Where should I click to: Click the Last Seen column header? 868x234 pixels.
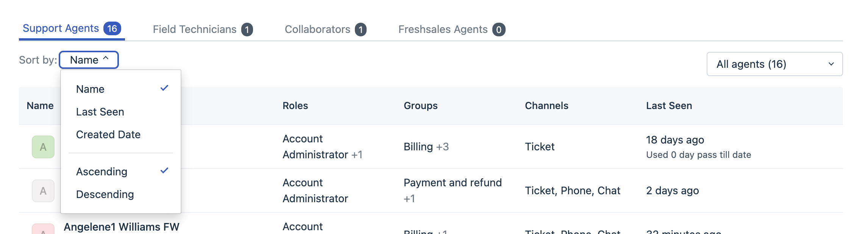click(669, 106)
